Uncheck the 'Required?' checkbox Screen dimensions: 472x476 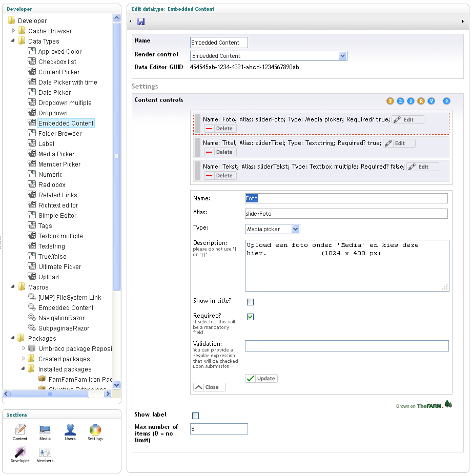point(251,317)
